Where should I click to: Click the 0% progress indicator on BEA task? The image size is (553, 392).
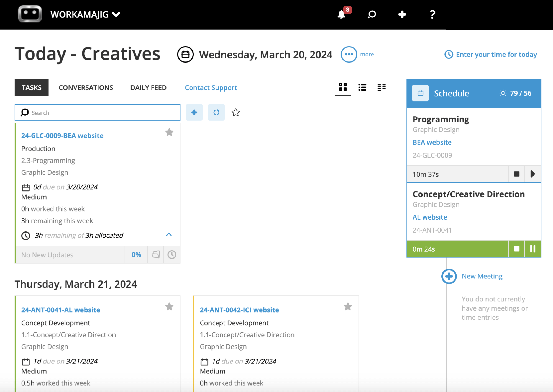click(x=136, y=254)
